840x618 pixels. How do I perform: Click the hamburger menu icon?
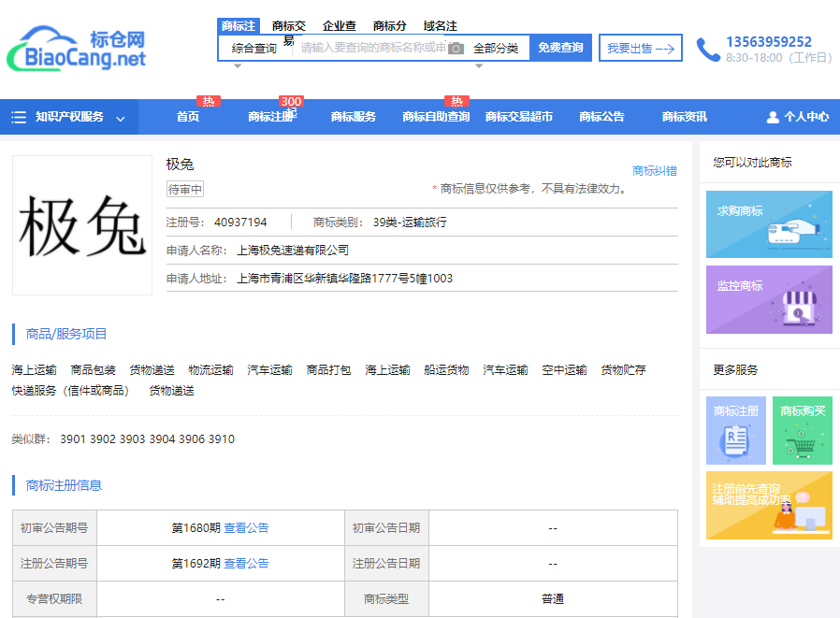coord(19,117)
